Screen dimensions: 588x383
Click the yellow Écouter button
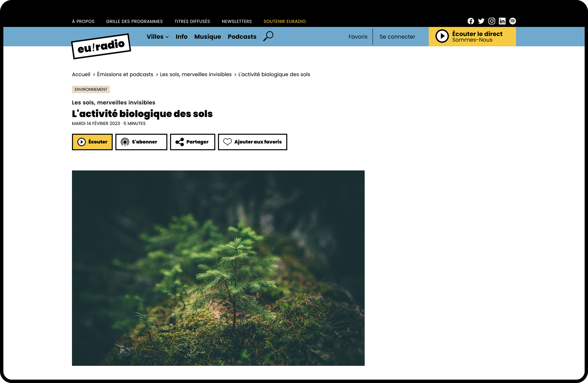[92, 142]
